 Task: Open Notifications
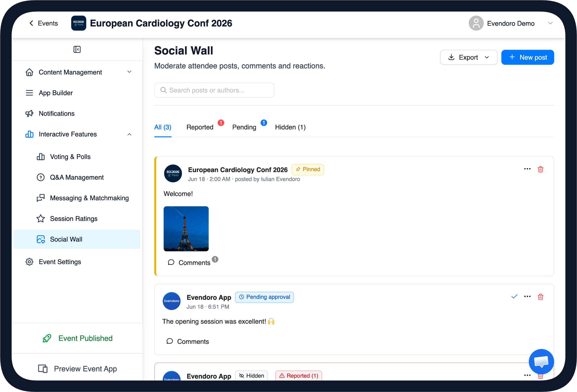point(76,113)
